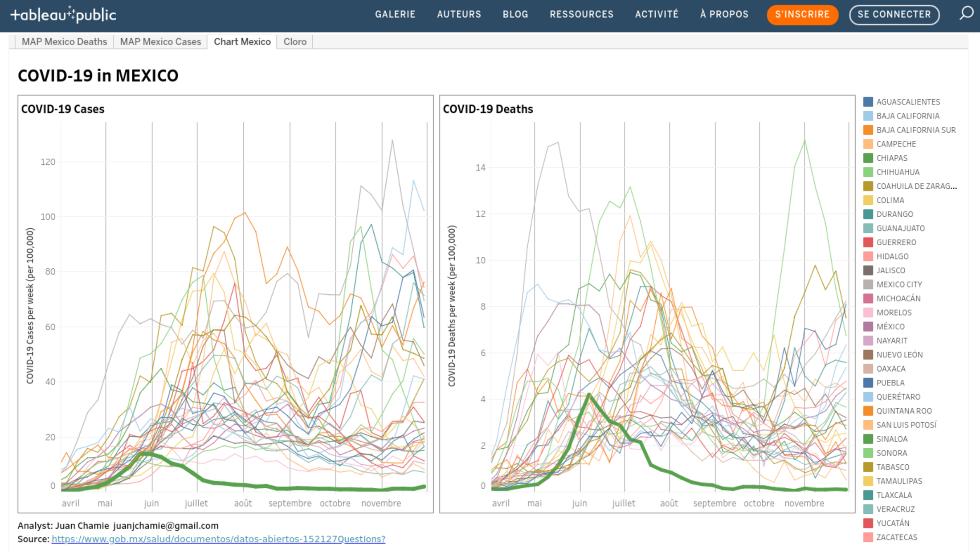
Task: Open the GALERIE menu item
Action: click(x=395, y=14)
